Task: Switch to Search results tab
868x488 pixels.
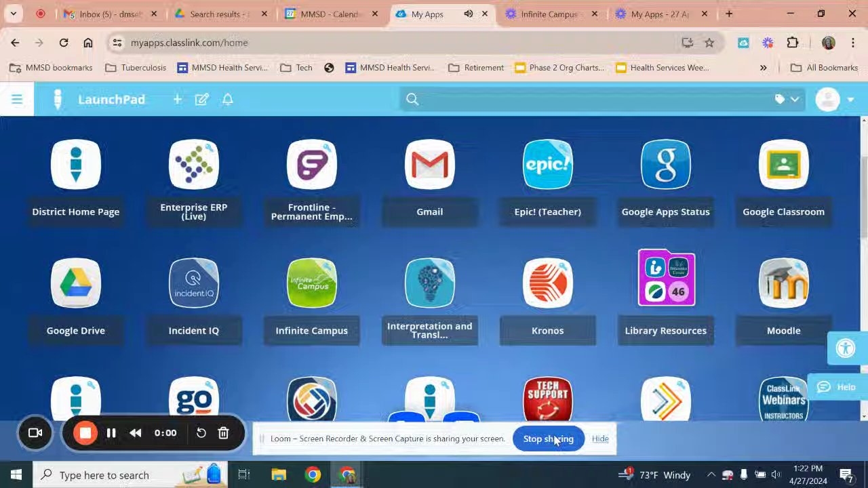Action: click(219, 14)
